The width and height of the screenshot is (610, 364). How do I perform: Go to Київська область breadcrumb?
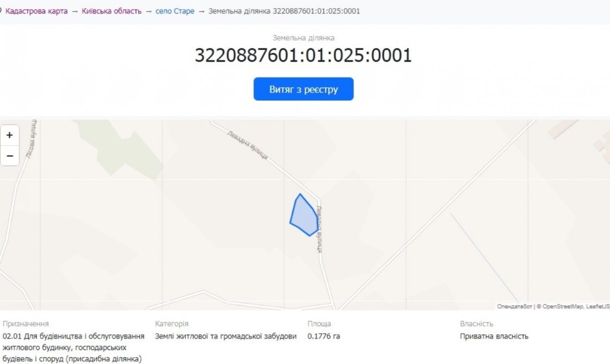click(x=112, y=11)
